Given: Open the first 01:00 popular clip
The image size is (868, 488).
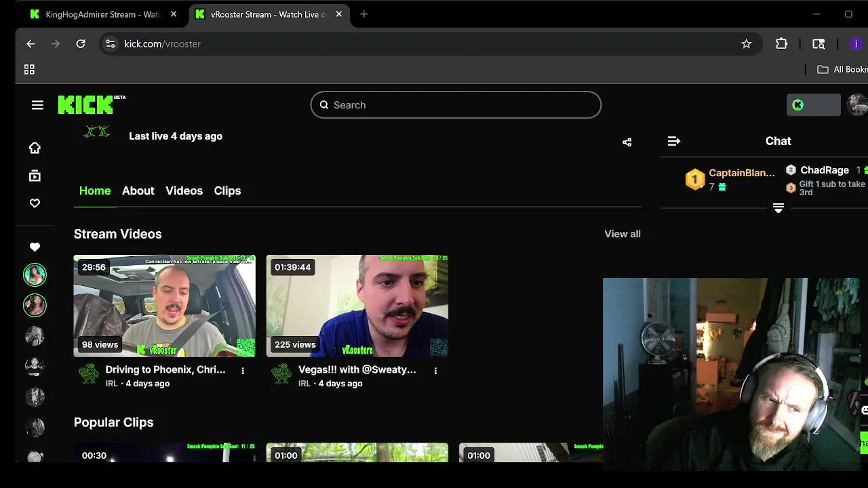Looking at the screenshot, I should pyautogui.click(x=357, y=453).
